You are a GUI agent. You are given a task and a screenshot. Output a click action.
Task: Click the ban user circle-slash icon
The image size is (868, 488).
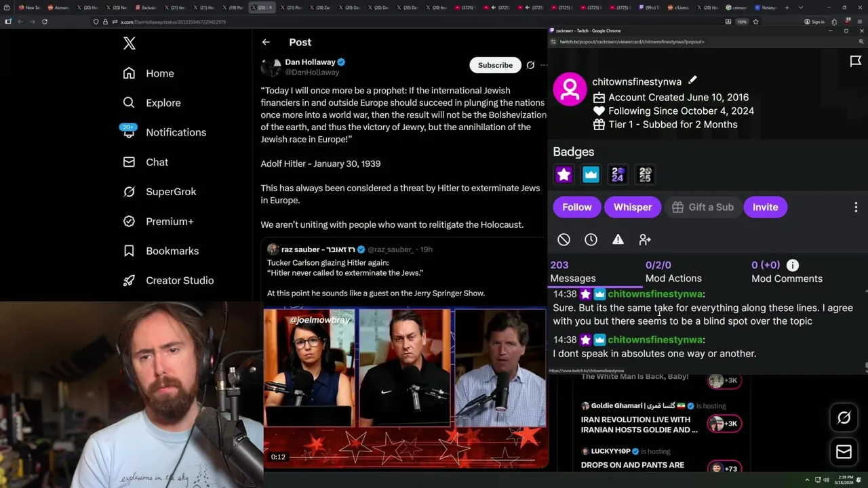click(564, 239)
